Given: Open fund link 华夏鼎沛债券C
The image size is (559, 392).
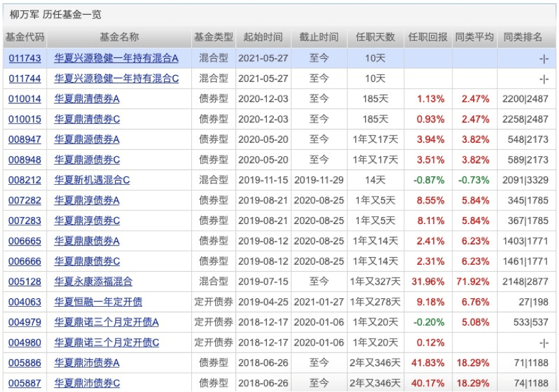Looking at the screenshot, I should pos(87,383).
